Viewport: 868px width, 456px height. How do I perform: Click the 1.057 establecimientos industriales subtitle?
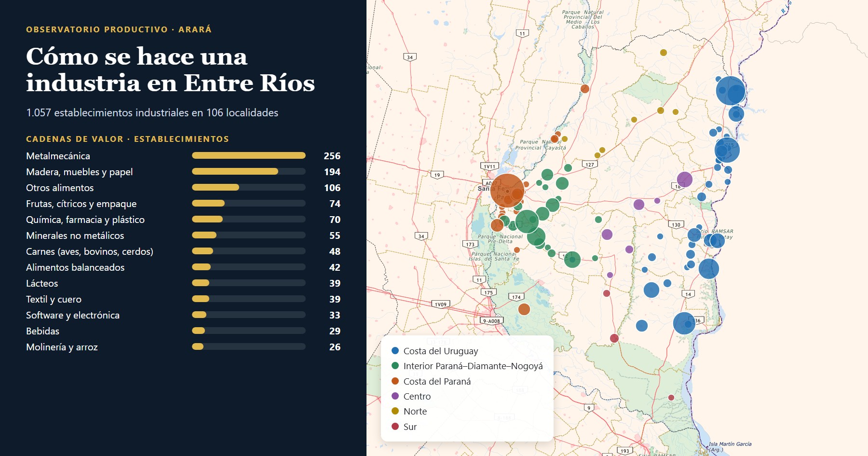[152, 112]
